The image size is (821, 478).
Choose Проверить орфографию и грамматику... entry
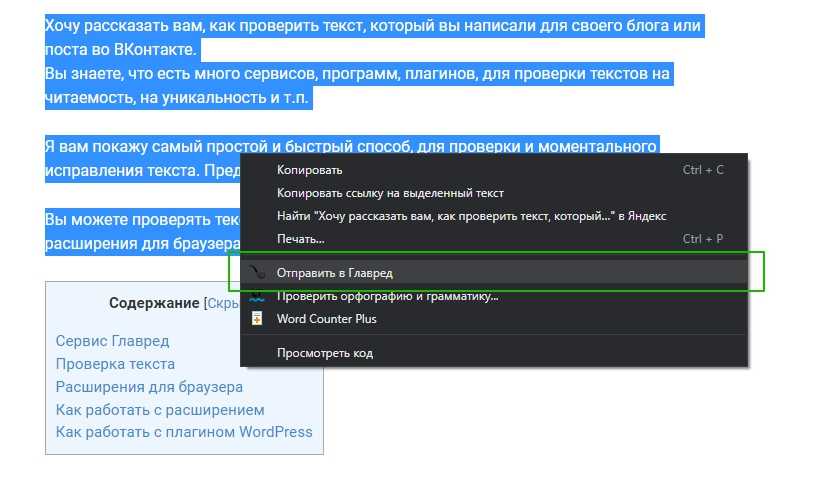(387, 296)
